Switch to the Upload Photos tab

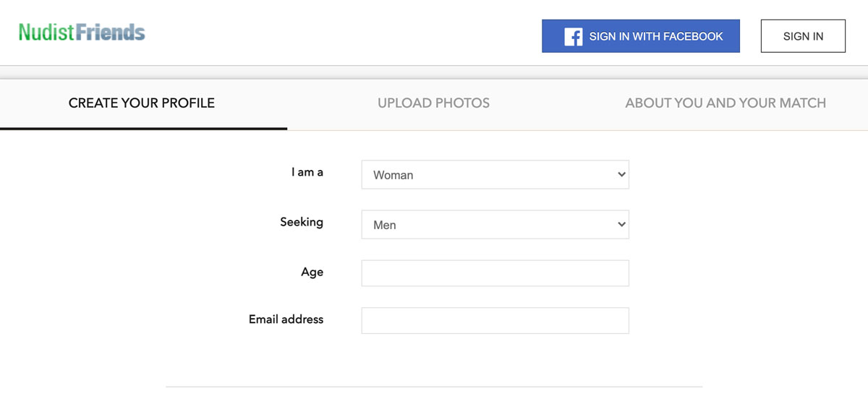click(x=433, y=103)
